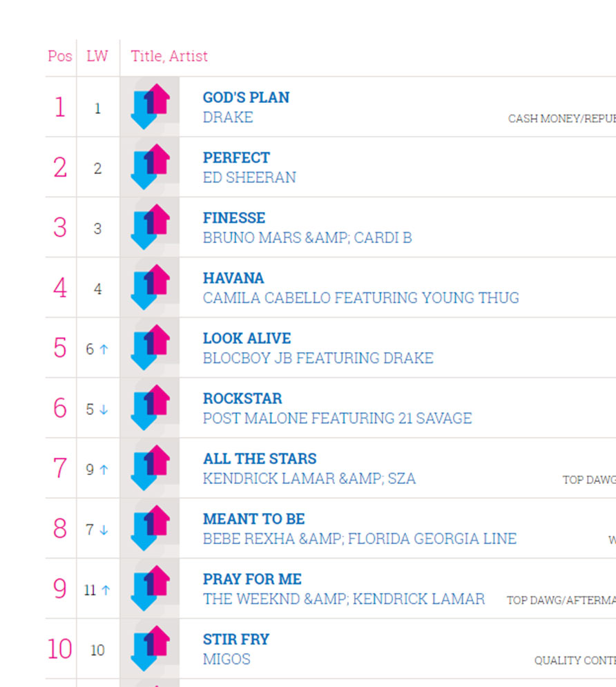Click the arrows icon for Look Alive
The width and height of the screenshot is (616, 687).
coord(149,347)
